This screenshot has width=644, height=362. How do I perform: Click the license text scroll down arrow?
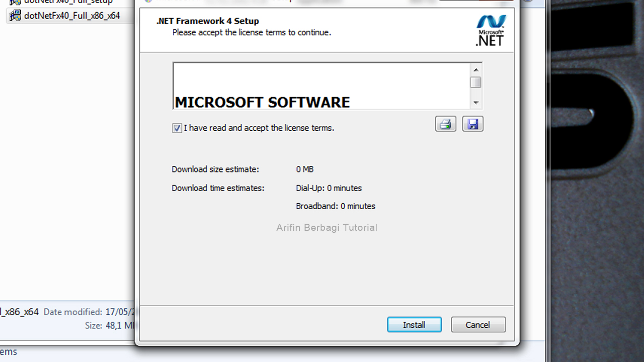(x=476, y=103)
